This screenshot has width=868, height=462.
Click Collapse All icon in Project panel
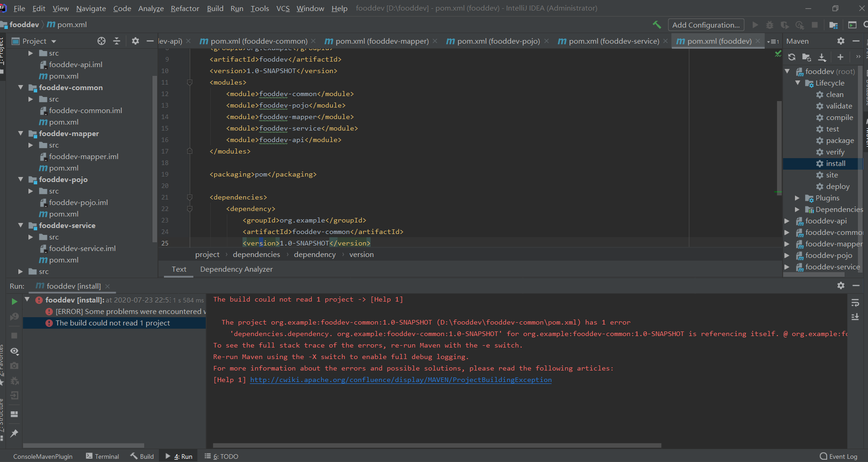[117, 41]
